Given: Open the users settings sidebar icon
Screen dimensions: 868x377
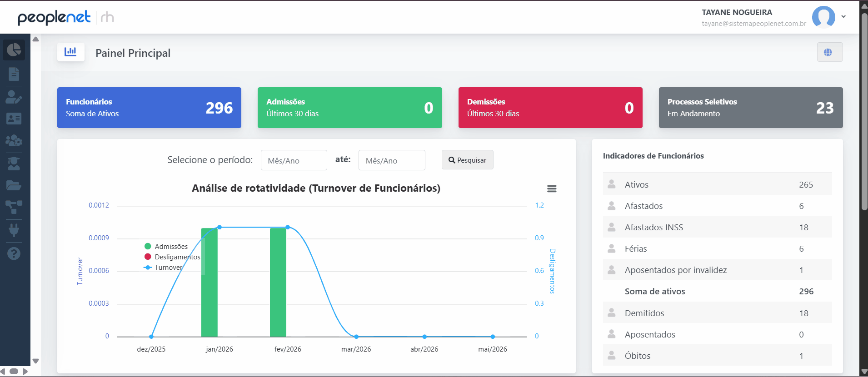Looking at the screenshot, I should 14,141.
